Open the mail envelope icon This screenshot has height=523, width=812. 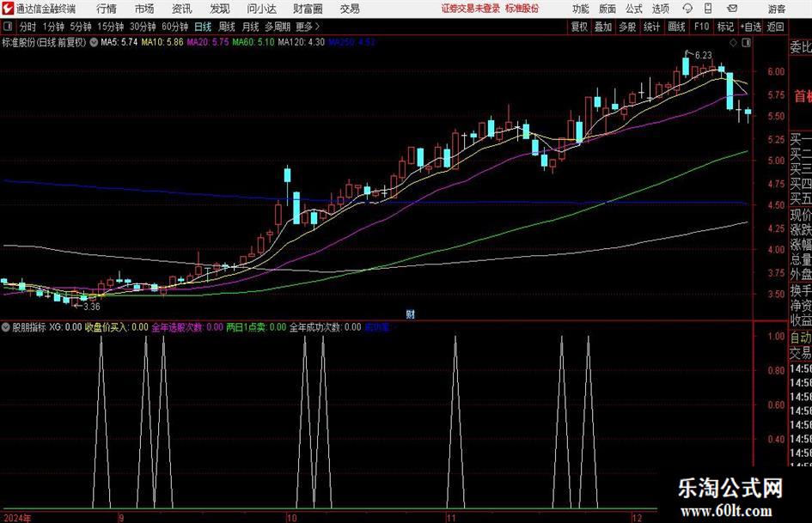click(x=732, y=9)
